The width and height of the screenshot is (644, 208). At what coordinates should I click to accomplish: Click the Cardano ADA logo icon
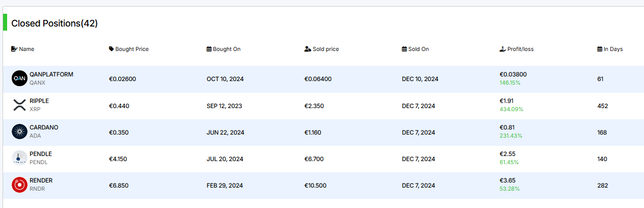click(19, 132)
